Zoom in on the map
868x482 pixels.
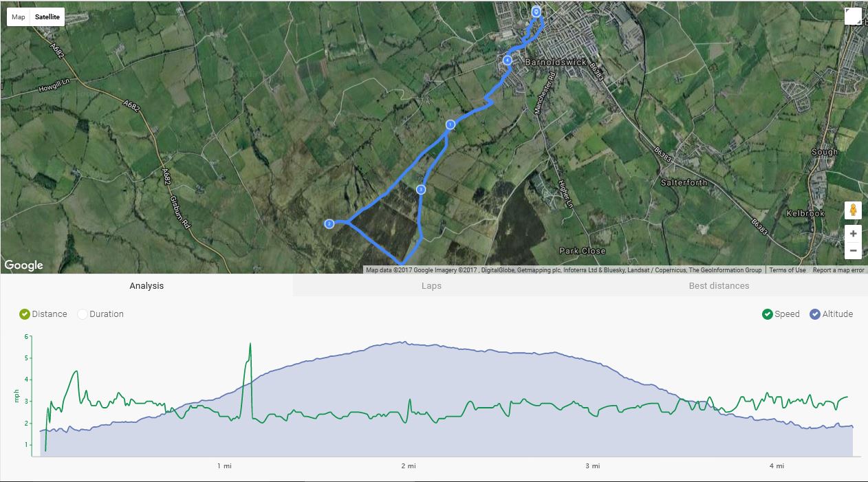coord(853,234)
